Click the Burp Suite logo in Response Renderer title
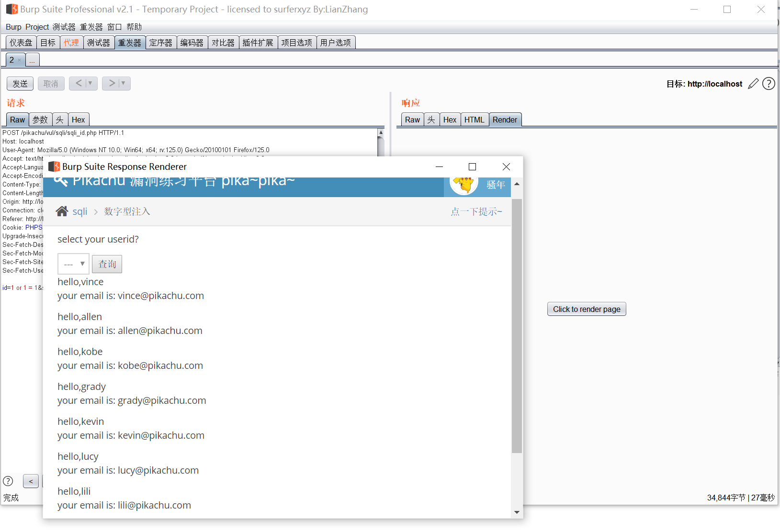 [x=54, y=166]
